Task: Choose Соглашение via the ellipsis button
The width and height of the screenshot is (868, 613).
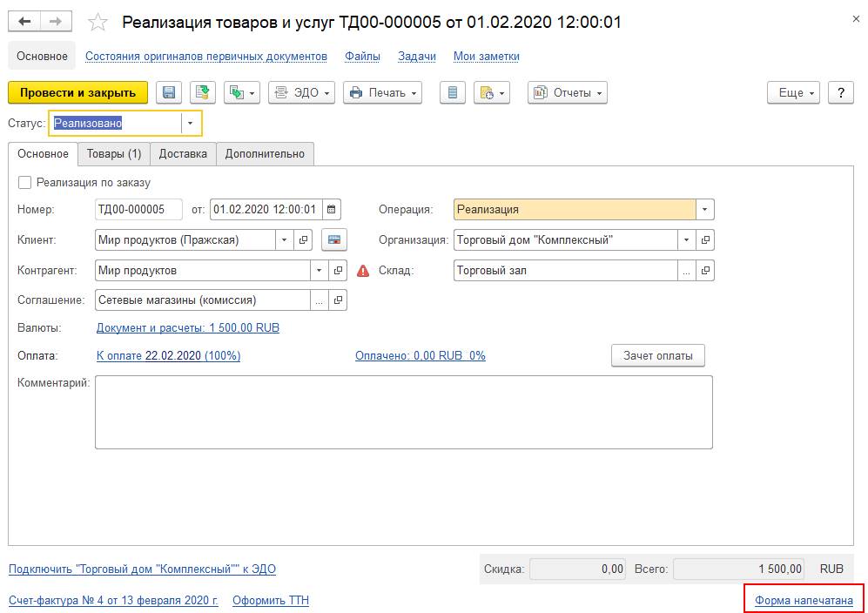Action: click(x=319, y=300)
